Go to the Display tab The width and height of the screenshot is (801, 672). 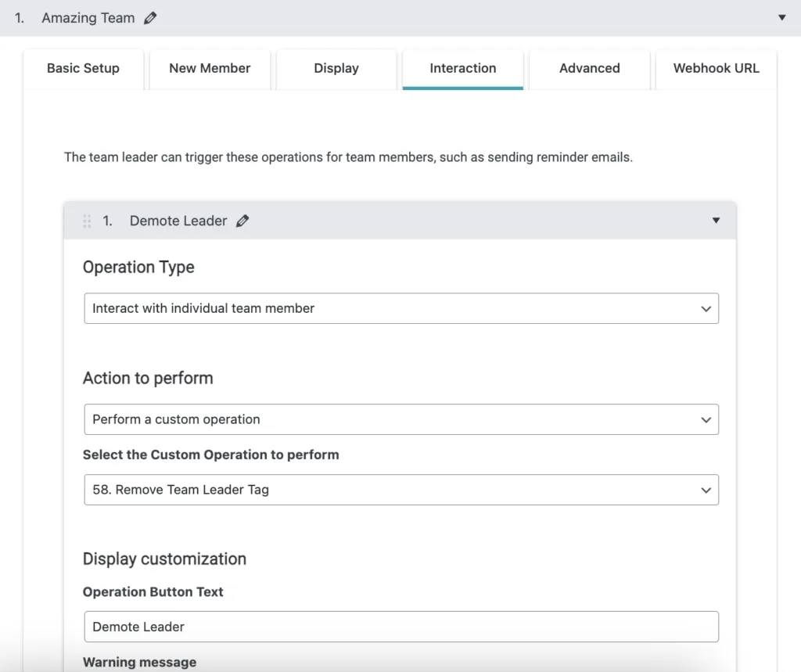(x=336, y=68)
